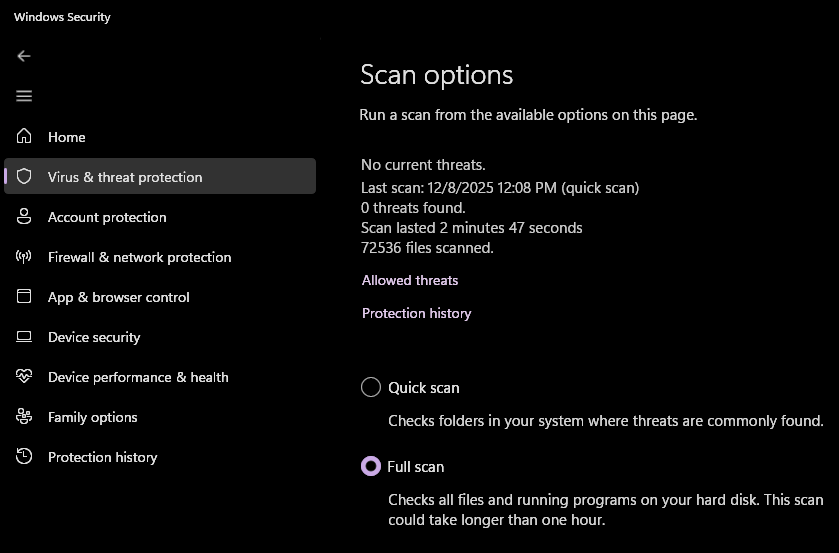The image size is (839, 553).
Task: Open the Allowed threats link
Action: coord(410,281)
